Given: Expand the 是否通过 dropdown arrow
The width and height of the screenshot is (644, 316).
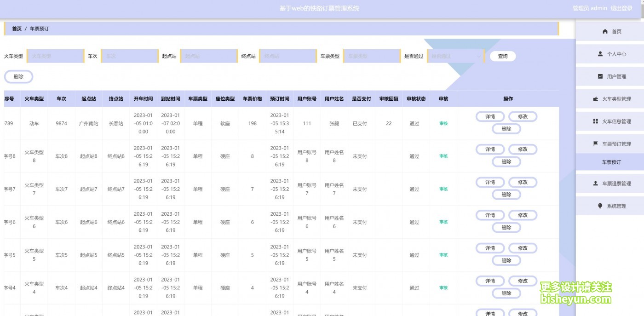Looking at the screenshot, I should pyautogui.click(x=479, y=57).
